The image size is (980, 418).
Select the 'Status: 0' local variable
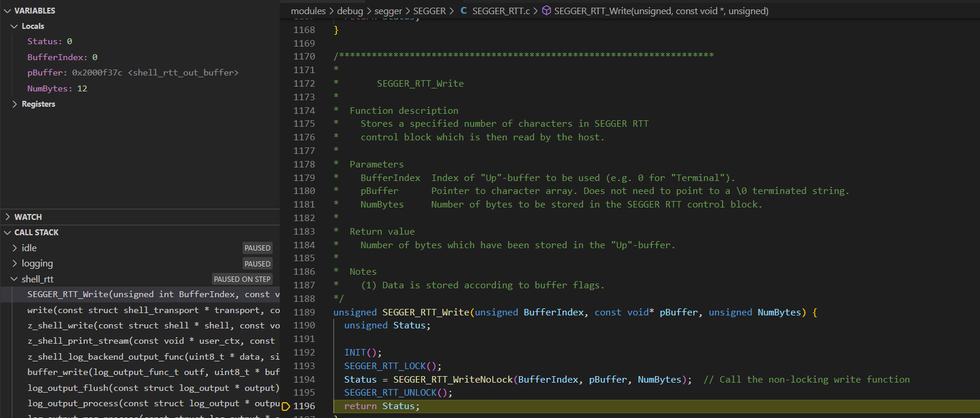(140, 41)
